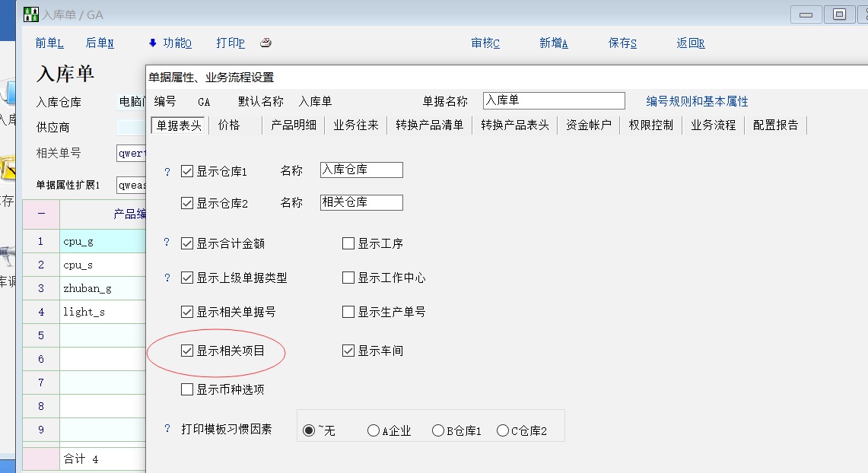Click the blue down arrow next to 功能Q
The image size is (868, 473).
(152, 43)
